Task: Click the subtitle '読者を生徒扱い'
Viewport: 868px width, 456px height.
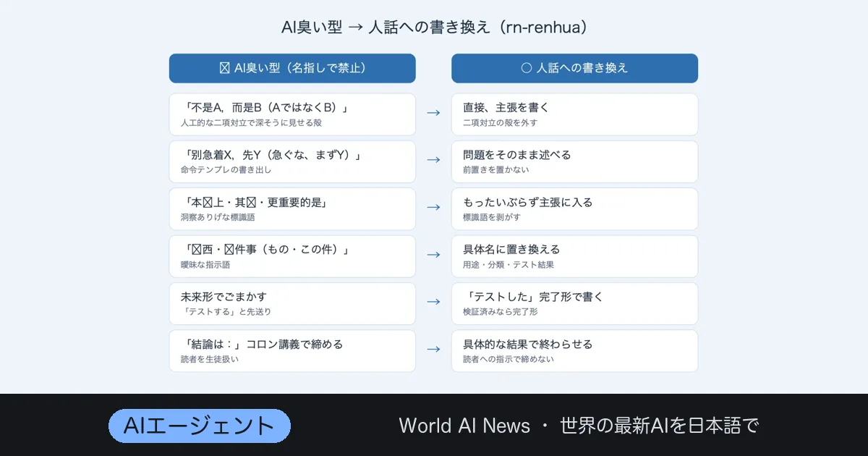Action: pos(210,359)
